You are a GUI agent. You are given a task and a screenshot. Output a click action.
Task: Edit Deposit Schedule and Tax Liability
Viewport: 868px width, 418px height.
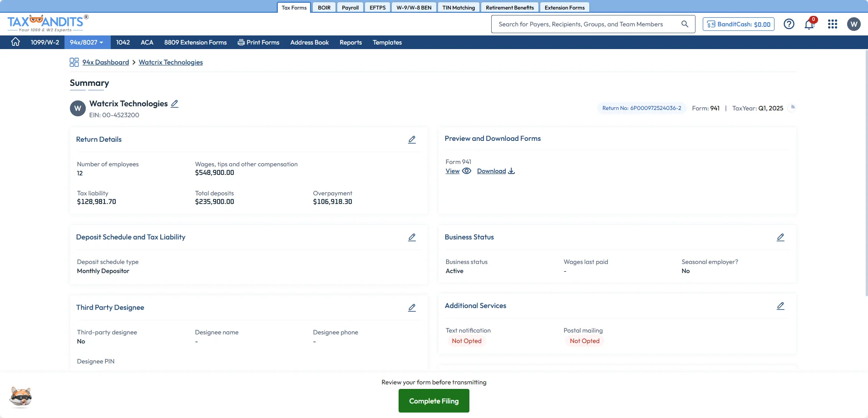(x=412, y=237)
